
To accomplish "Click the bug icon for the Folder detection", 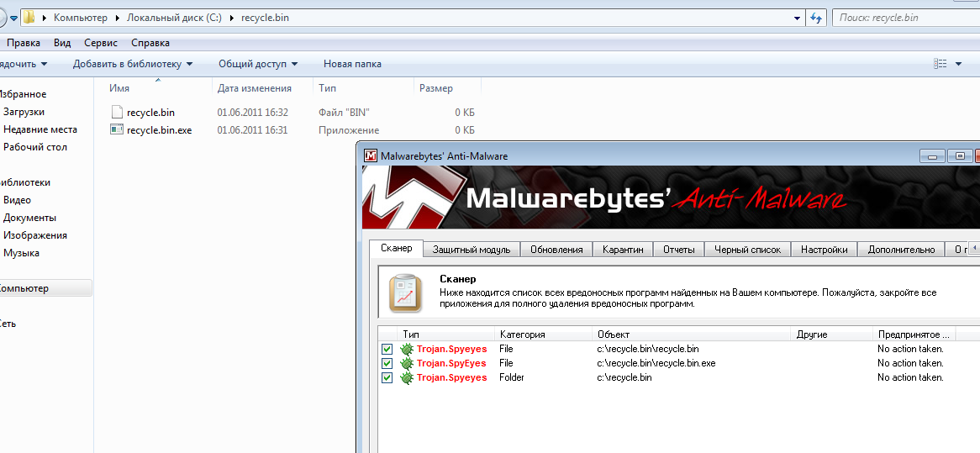I will click(x=407, y=377).
